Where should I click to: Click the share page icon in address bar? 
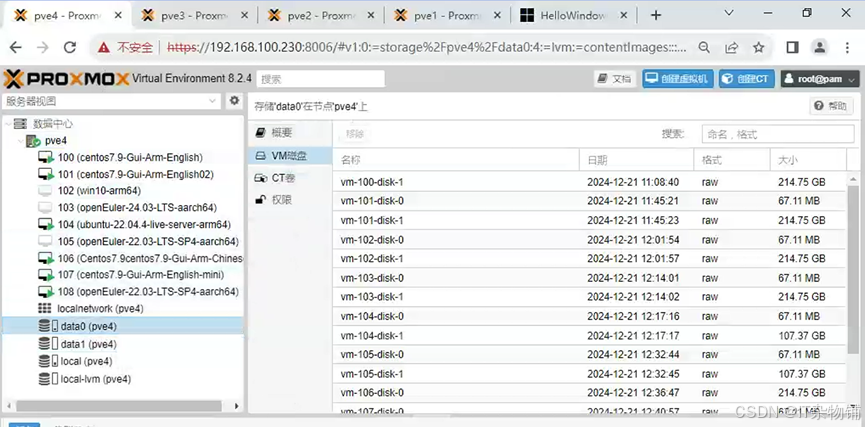pos(732,47)
